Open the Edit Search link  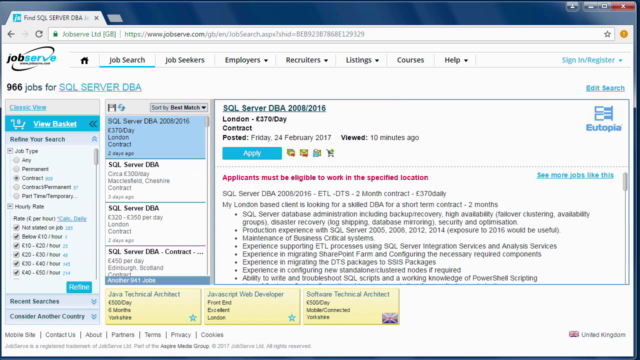tap(605, 88)
